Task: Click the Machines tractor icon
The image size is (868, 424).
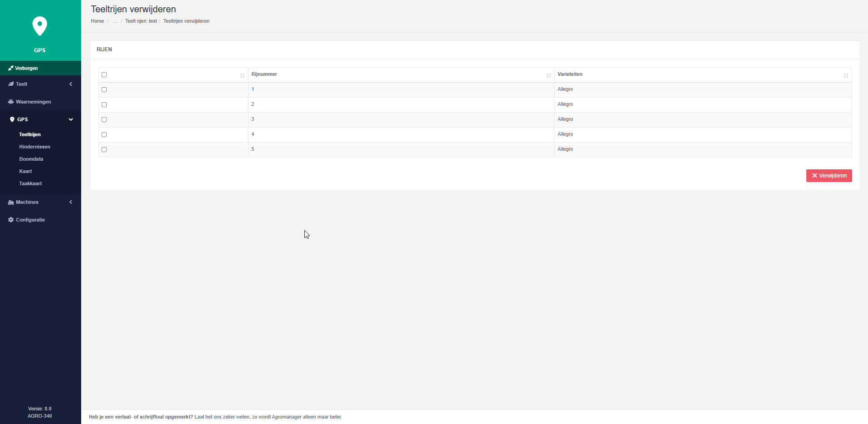Action: click(11, 202)
